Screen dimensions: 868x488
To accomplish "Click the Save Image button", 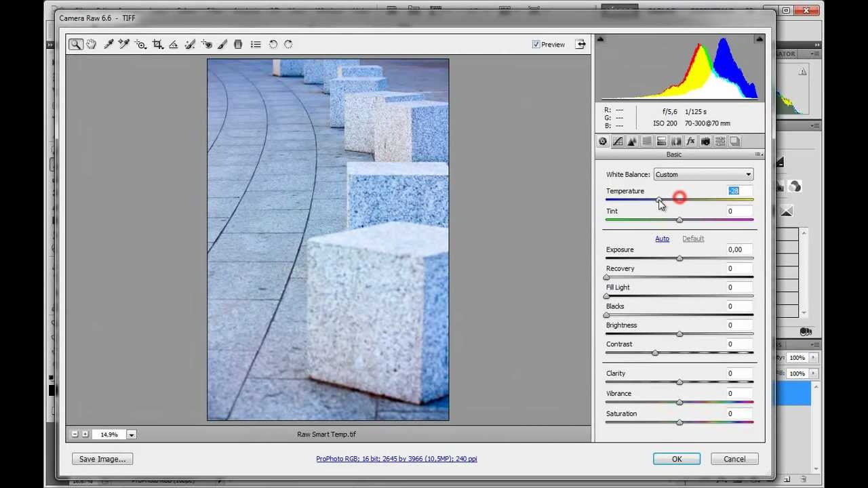I will [x=102, y=459].
